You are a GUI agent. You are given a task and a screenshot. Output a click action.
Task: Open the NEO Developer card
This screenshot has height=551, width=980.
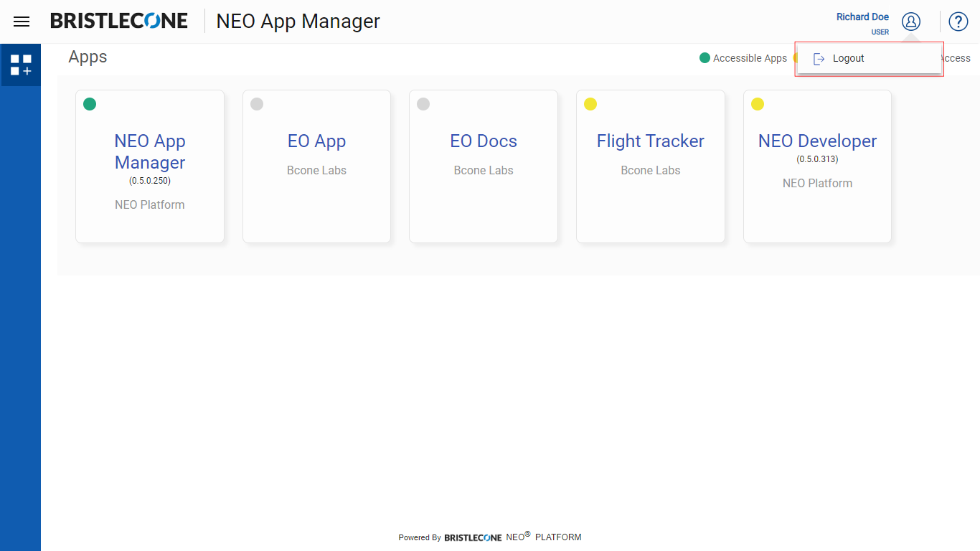click(817, 166)
